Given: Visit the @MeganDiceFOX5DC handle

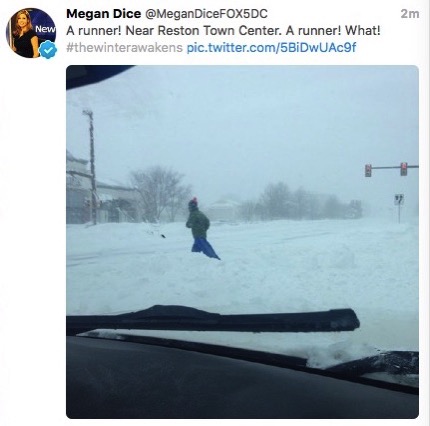Looking at the screenshot, I should (x=206, y=14).
